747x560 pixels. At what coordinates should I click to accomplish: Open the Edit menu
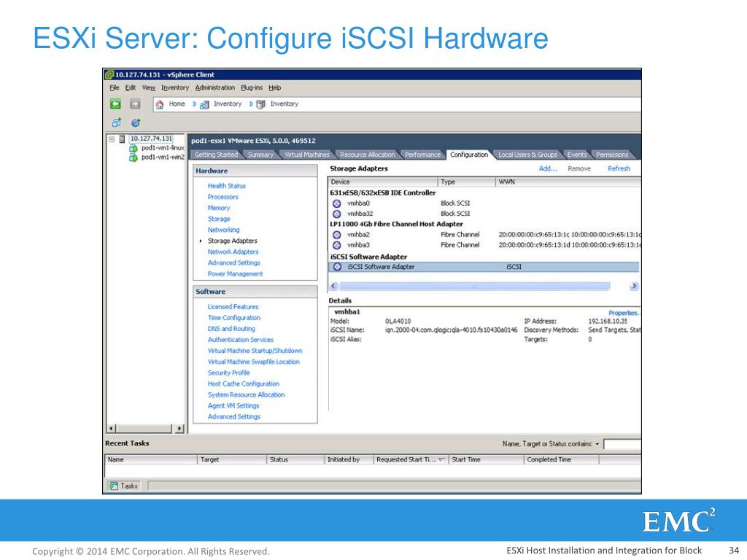tap(131, 87)
